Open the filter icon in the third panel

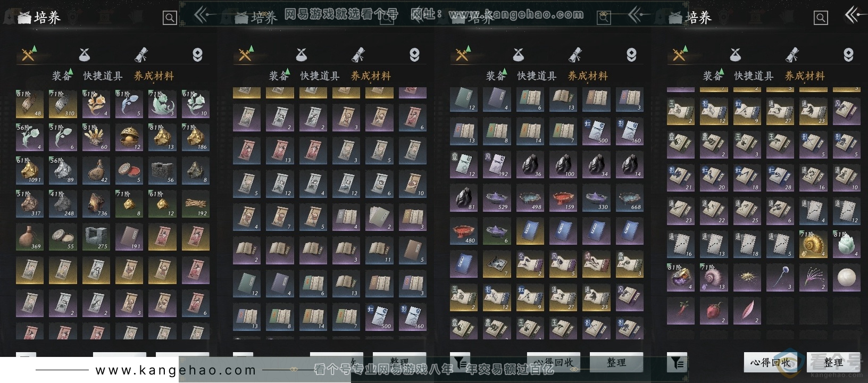[x=460, y=363]
